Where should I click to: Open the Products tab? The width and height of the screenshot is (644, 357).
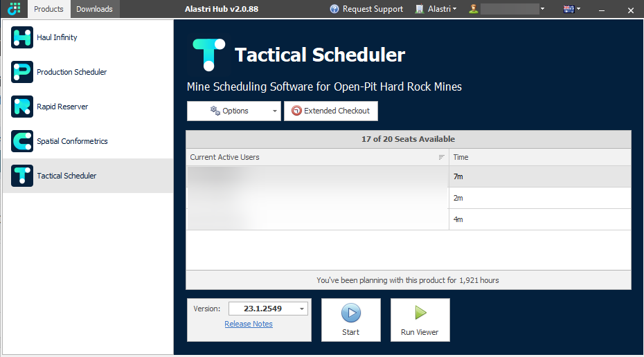pos(49,9)
